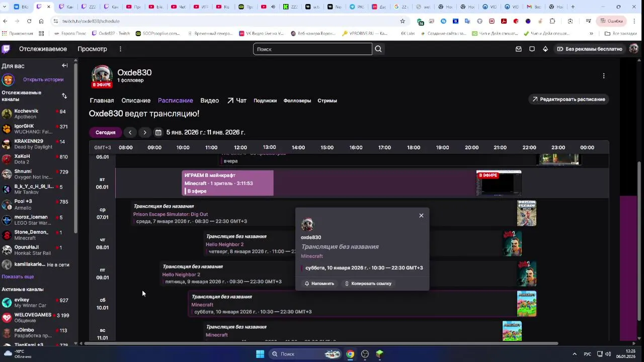Go to the next week
The height and width of the screenshot is (362, 644).
145,132
